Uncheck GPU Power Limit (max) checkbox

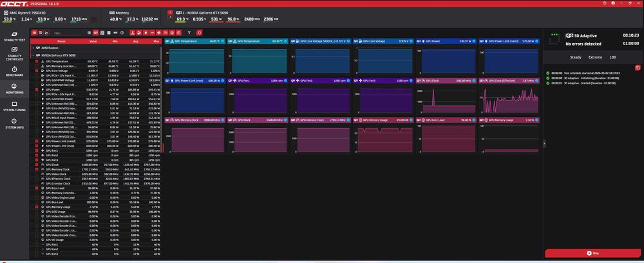pos(37,146)
